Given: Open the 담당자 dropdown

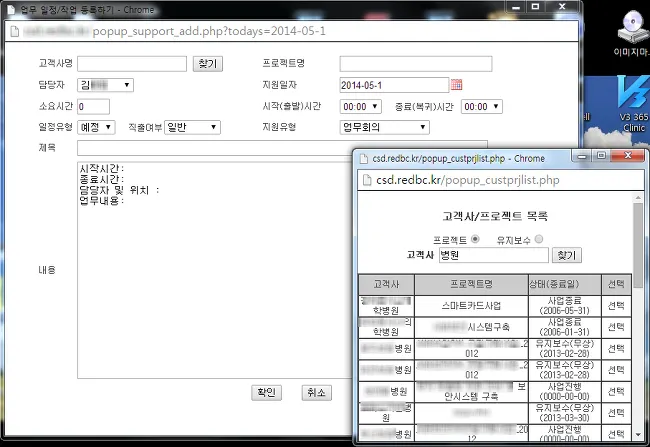Looking at the screenshot, I should click(x=106, y=85).
